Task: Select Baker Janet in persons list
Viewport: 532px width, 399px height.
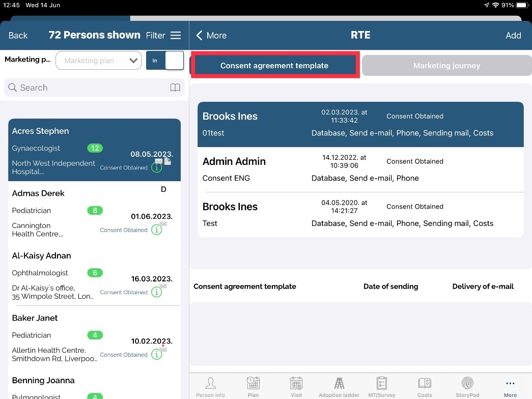Action: coord(94,336)
